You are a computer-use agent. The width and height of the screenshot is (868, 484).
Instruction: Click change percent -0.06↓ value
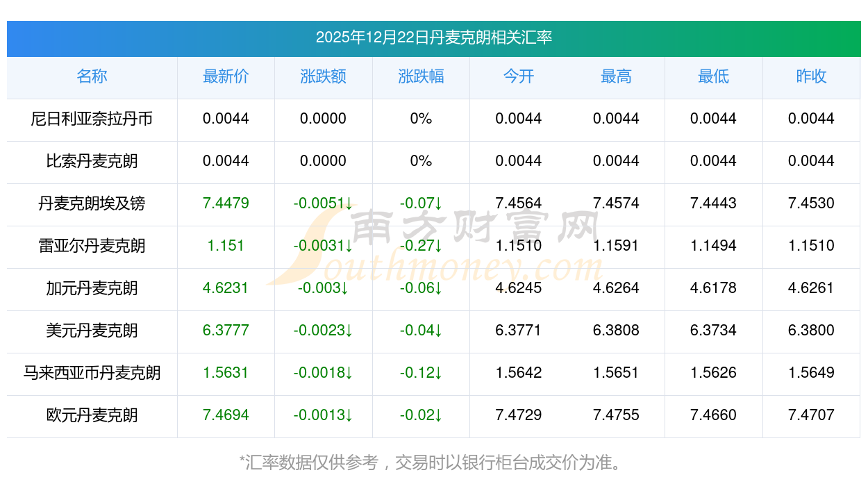click(x=421, y=288)
